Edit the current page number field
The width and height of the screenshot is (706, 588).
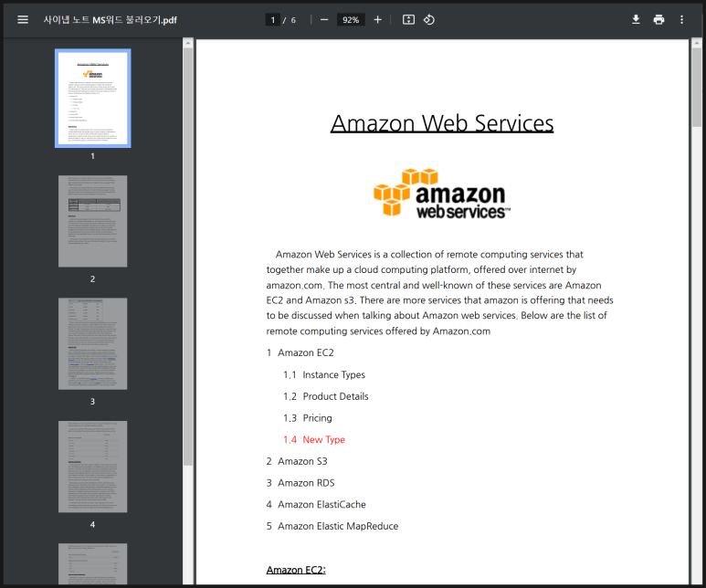click(x=272, y=20)
